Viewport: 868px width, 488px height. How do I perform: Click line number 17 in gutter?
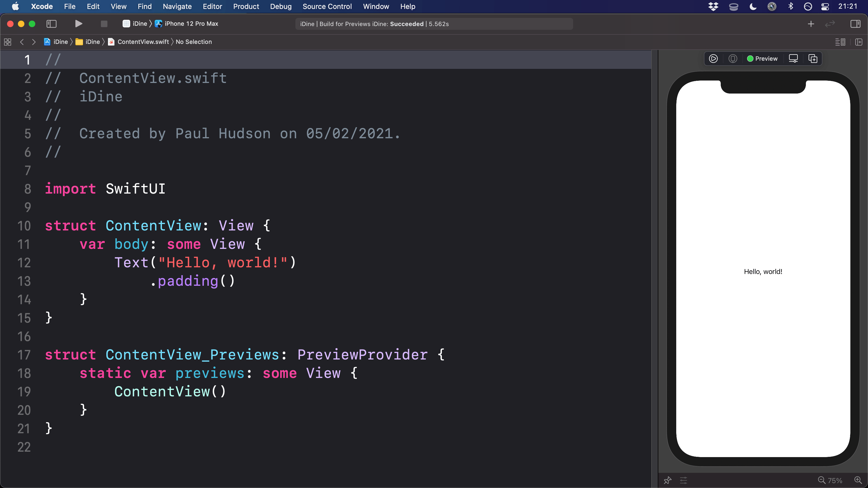pyautogui.click(x=24, y=355)
